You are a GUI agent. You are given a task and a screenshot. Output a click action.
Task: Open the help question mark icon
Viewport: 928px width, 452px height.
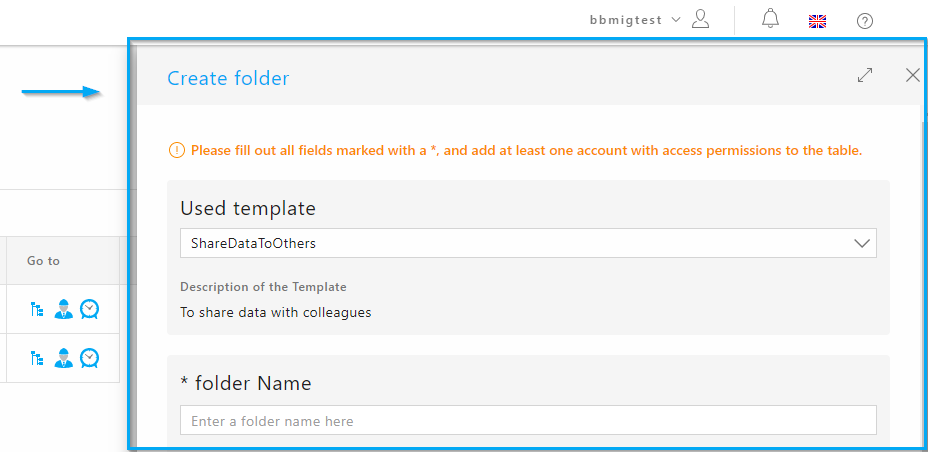click(865, 21)
